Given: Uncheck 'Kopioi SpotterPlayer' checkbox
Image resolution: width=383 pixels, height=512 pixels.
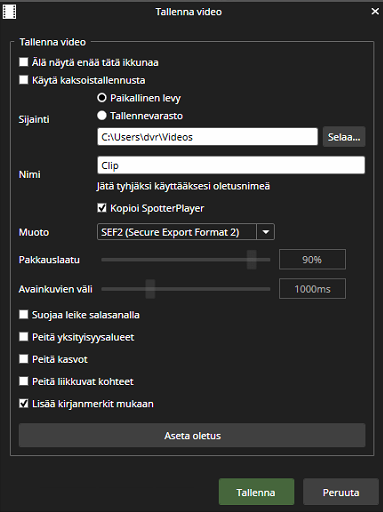Looking at the screenshot, I should [102, 208].
